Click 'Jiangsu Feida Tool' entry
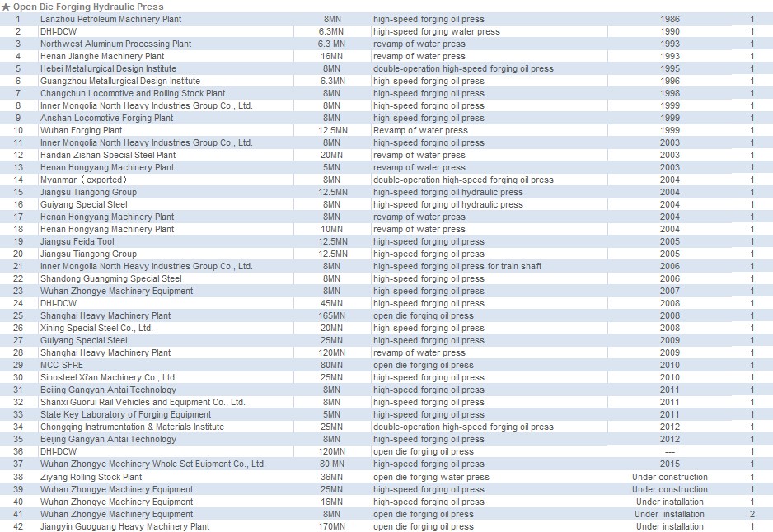 click(x=77, y=241)
